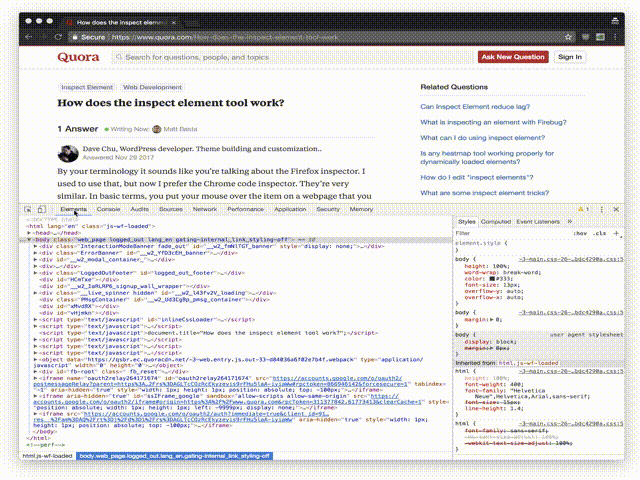Select html.js-wf-loaded breadcrumb

(x=47, y=456)
